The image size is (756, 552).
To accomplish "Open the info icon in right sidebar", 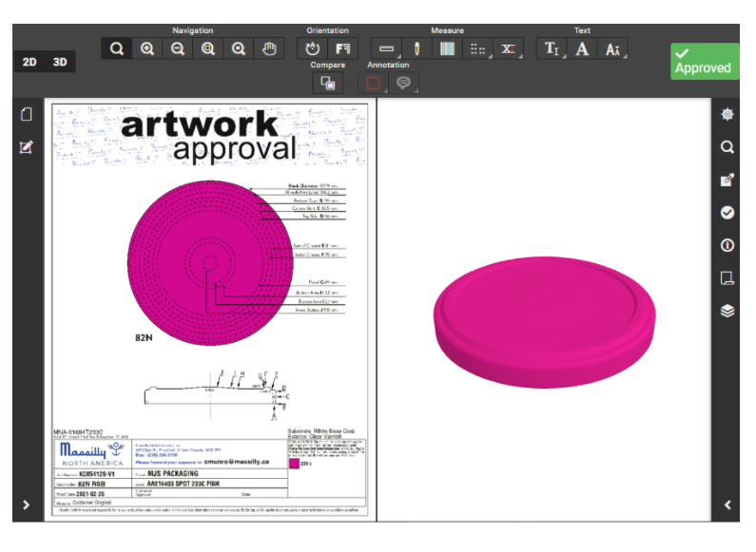I will [727, 245].
